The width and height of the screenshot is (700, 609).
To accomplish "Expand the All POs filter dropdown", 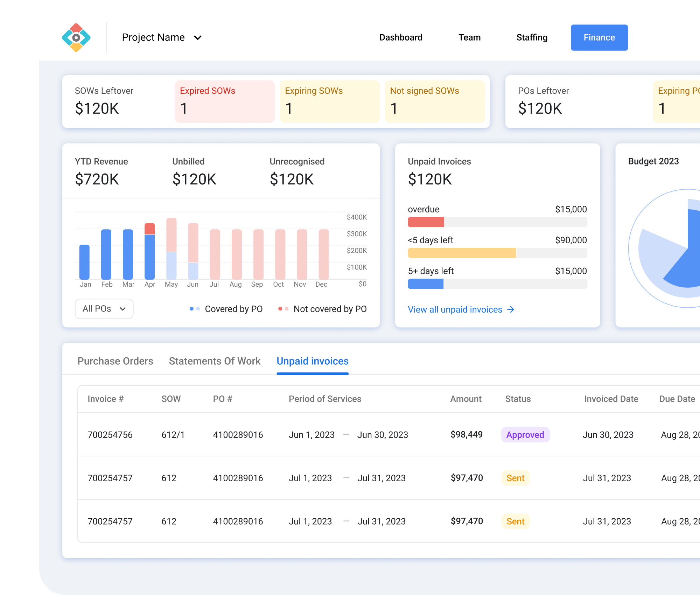I will pyautogui.click(x=104, y=309).
